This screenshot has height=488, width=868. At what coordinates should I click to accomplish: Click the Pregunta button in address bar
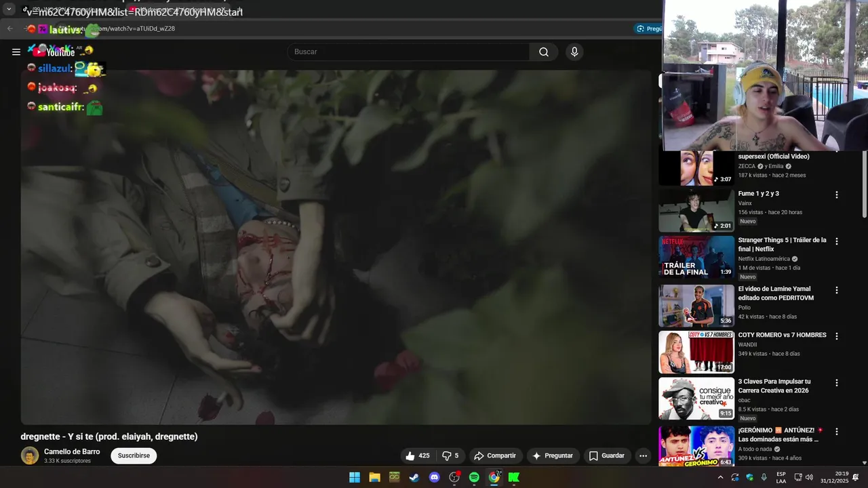click(x=649, y=28)
